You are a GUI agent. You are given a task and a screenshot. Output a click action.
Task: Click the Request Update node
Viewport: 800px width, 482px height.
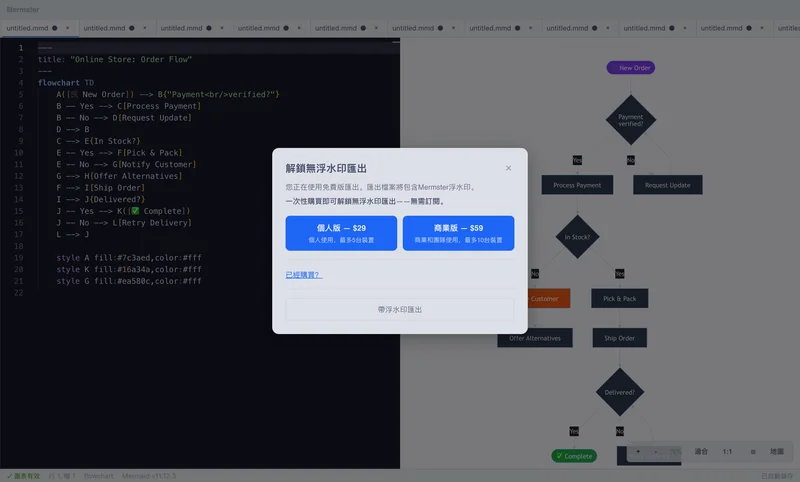tap(667, 185)
